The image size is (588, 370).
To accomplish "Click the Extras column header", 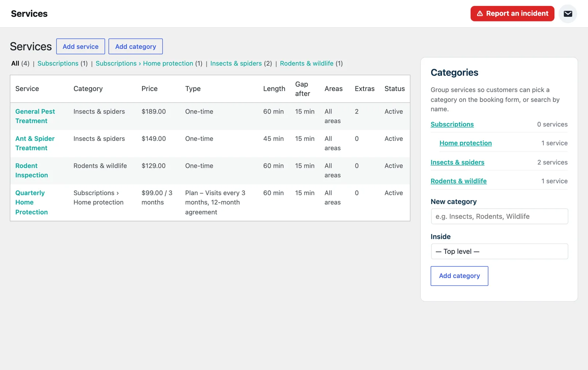I will (365, 89).
